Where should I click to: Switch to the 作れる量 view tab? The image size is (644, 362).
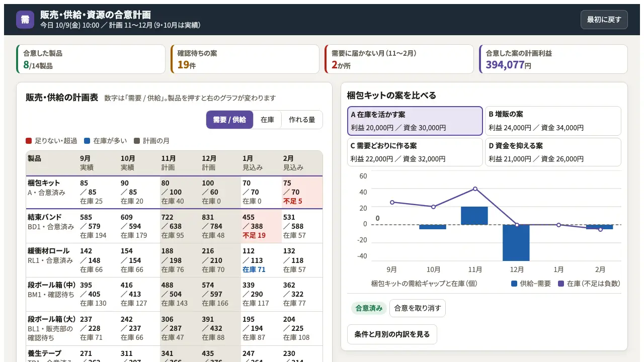(x=302, y=120)
